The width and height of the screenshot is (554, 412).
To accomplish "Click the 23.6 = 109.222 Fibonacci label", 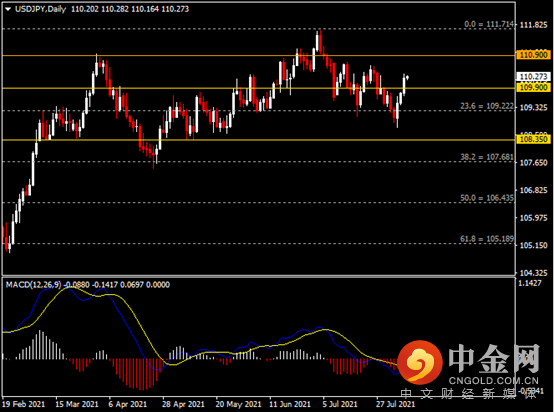I will tap(487, 106).
